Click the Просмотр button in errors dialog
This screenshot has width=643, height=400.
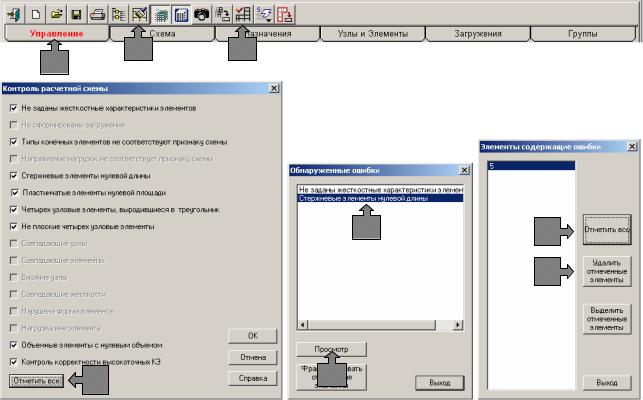coord(331,349)
